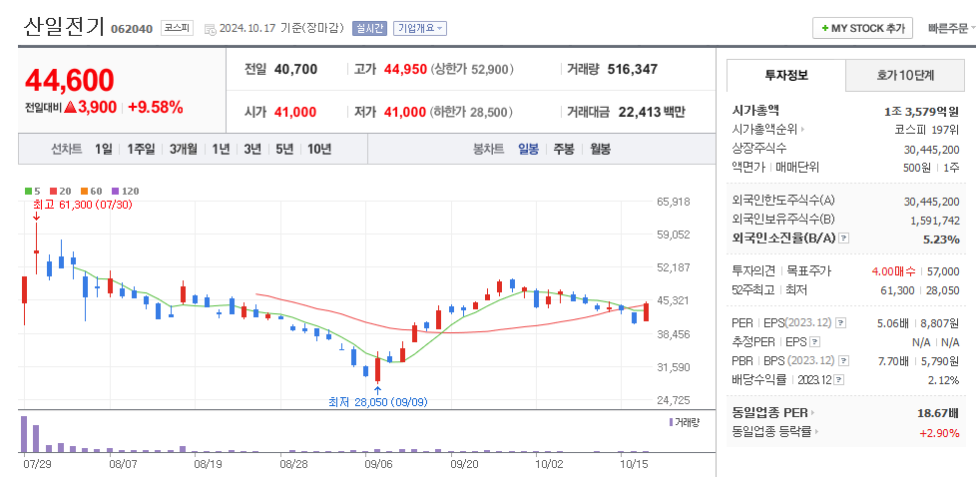Screen dimensions: 980x477
Task: Show the 10년 line chart
Action: pos(319,149)
